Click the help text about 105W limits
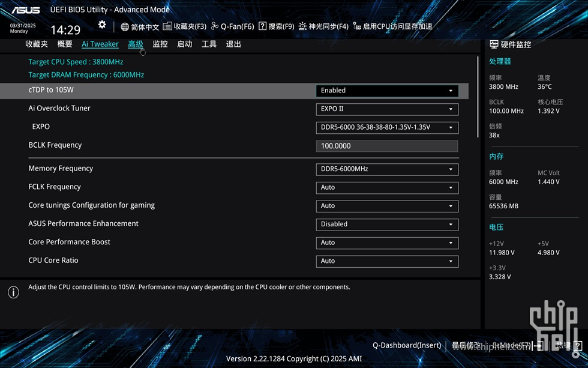The height and width of the screenshot is (368, 588). tap(190, 287)
